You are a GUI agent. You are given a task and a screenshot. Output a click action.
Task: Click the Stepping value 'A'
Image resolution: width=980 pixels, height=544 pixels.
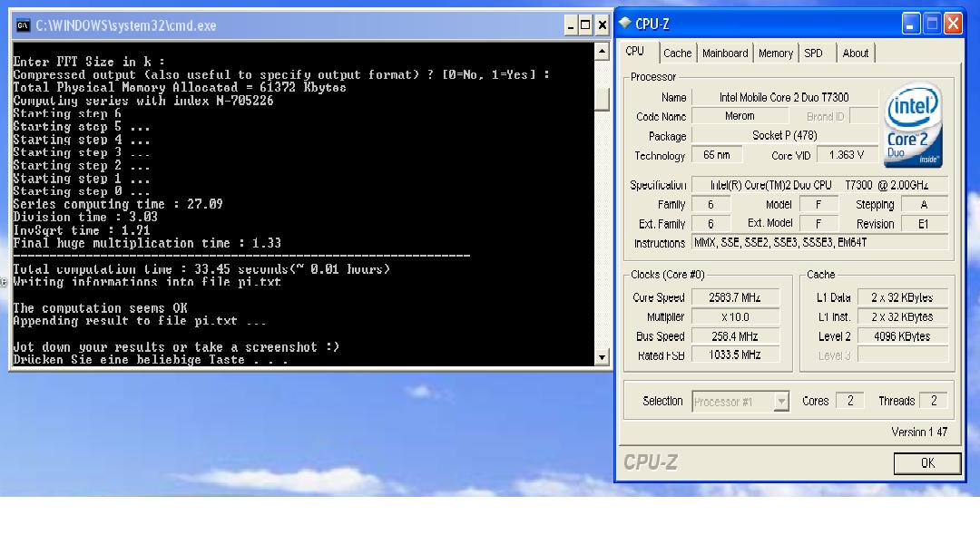tap(924, 205)
